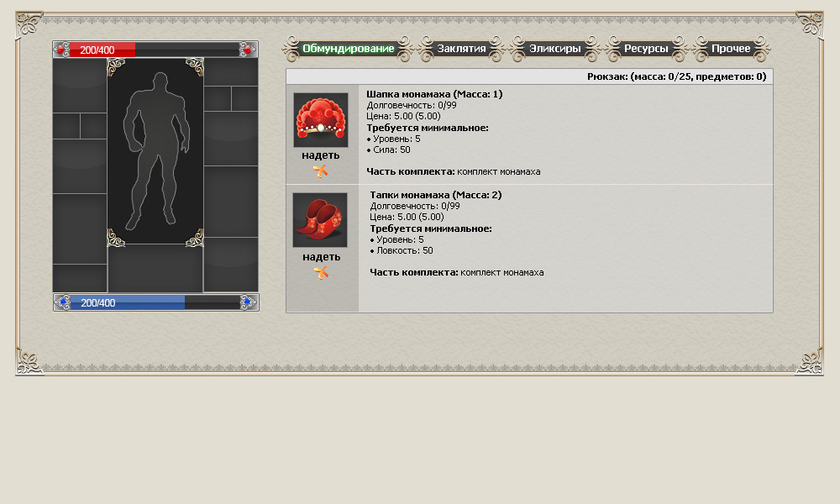Click Долговечность: 0/99 on the hat entry
Screen dimensions: 840x504
tap(412, 106)
